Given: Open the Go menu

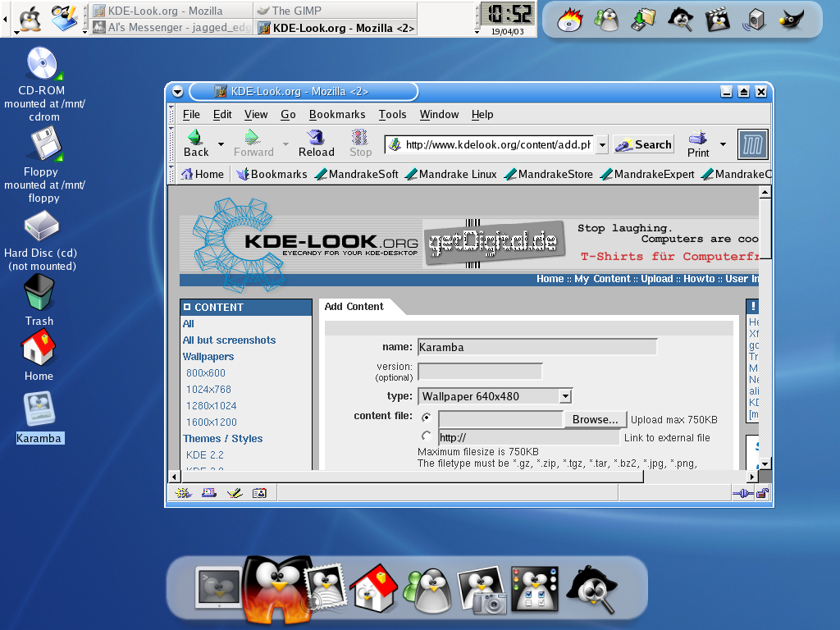Looking at the screenshot, I should (288, 115).
